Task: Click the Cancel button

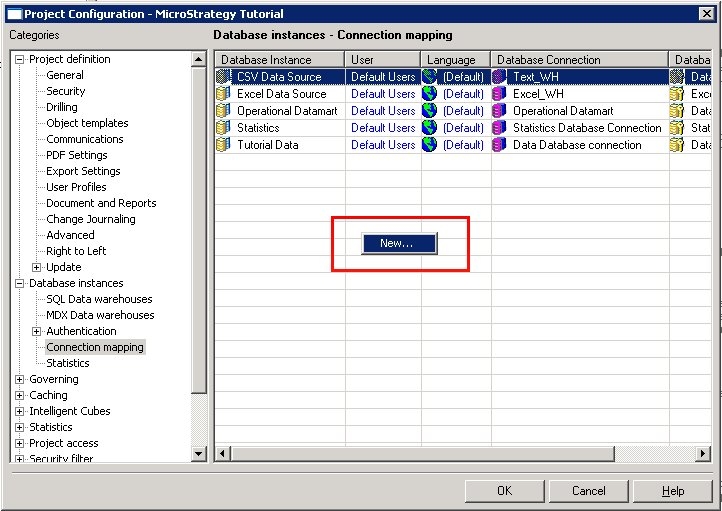Action: (588, 491)
